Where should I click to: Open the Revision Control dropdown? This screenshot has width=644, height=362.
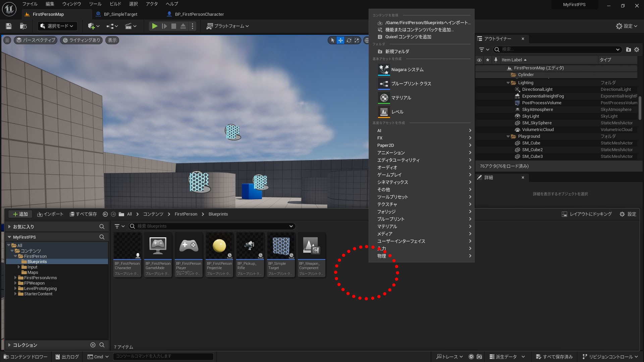click(x=610, y=357)
